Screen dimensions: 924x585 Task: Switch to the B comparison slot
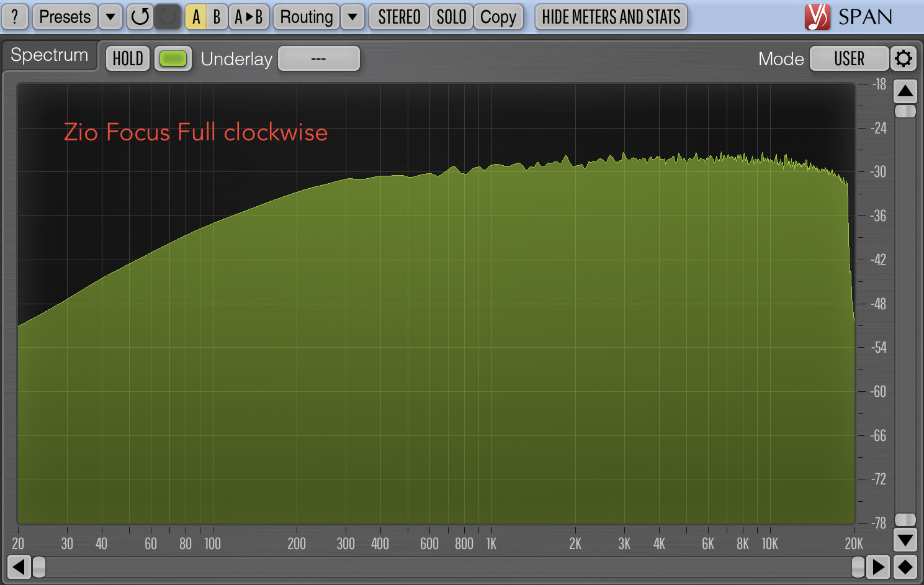217,17
